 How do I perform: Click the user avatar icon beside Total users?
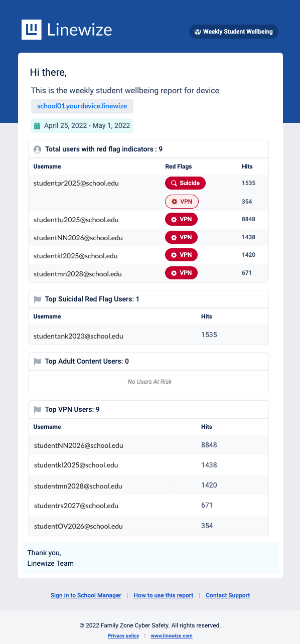37,149
